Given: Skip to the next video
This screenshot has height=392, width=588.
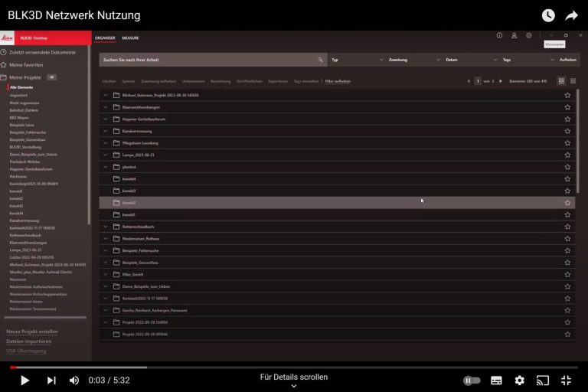Looking at the screenshot, I should [51, 381].
